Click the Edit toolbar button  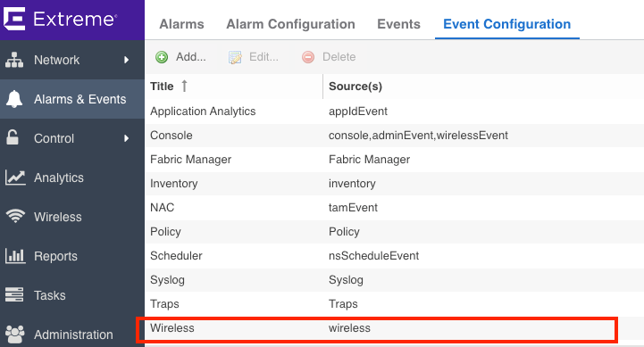[x=254, y=57]
